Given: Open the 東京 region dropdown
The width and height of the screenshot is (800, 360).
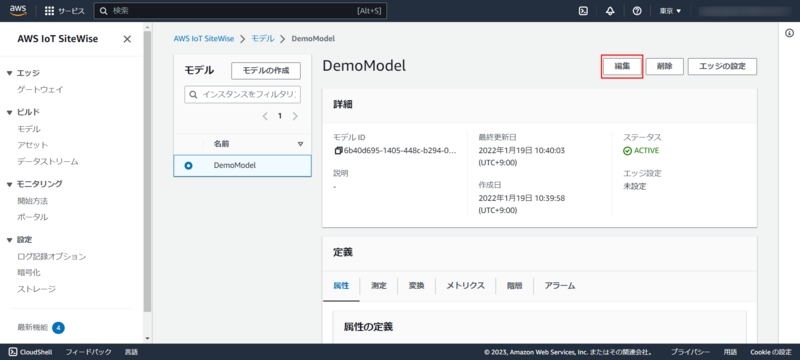Looking at the screenshot, I should click(x=670, y=11).
